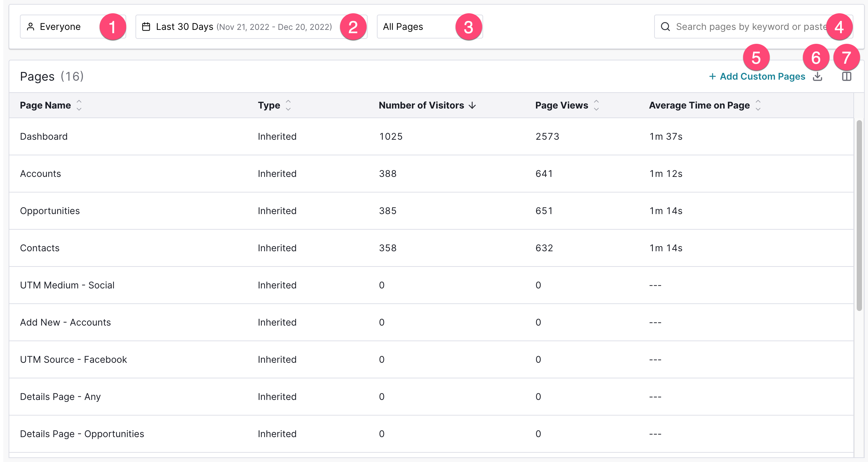Sort by Average Time on Page arrows

tap(758, 105)
